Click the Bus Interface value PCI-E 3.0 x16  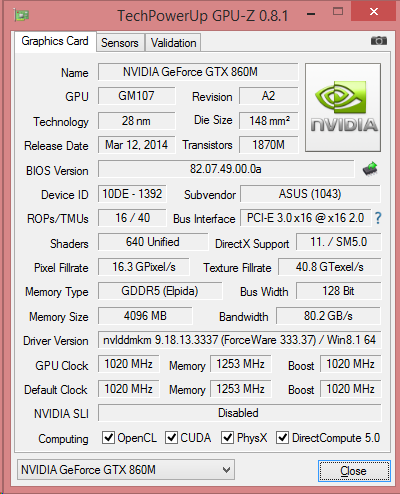coord(305,218)
